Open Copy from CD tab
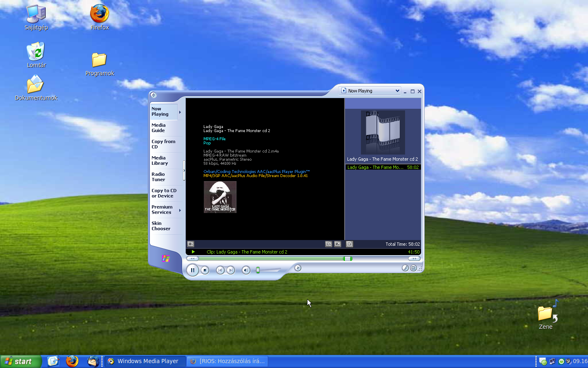Screen dimensions: 588x368 pos(163,144)
